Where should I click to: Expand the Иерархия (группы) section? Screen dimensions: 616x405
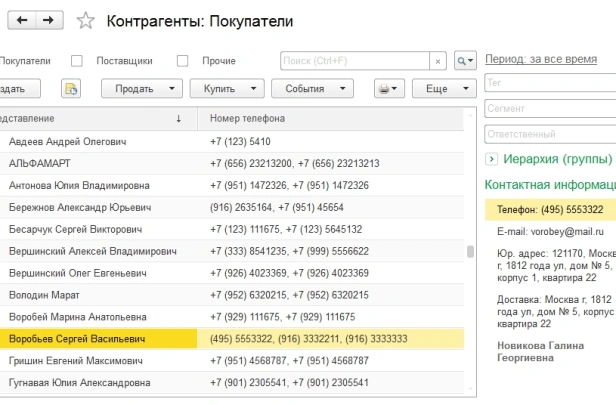(491, 159)
